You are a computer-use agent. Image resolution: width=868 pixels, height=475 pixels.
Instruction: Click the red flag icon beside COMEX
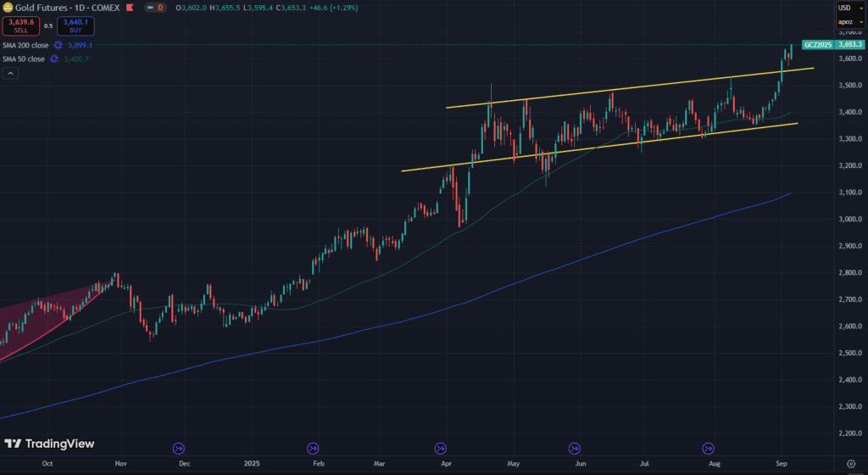(x=130, y=7)
